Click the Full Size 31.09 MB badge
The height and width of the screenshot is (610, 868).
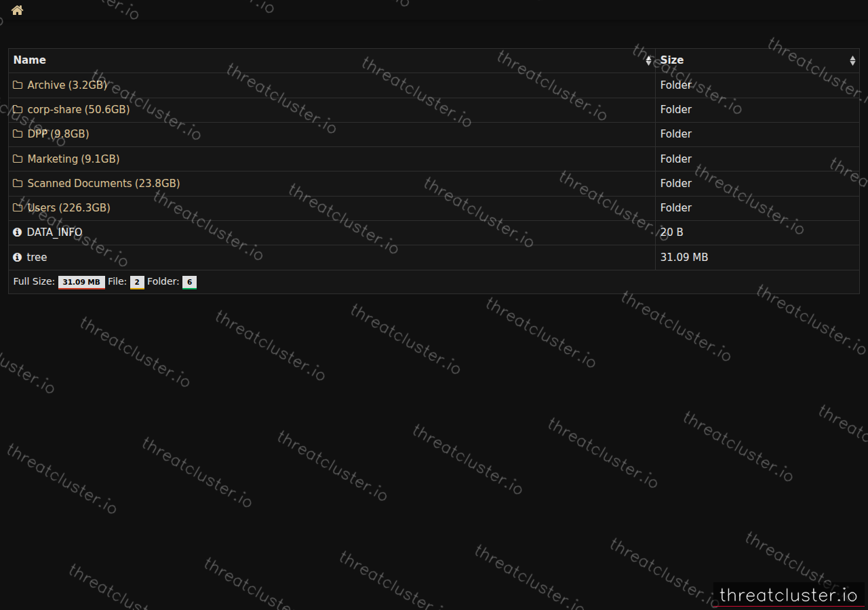click(81, 282)
